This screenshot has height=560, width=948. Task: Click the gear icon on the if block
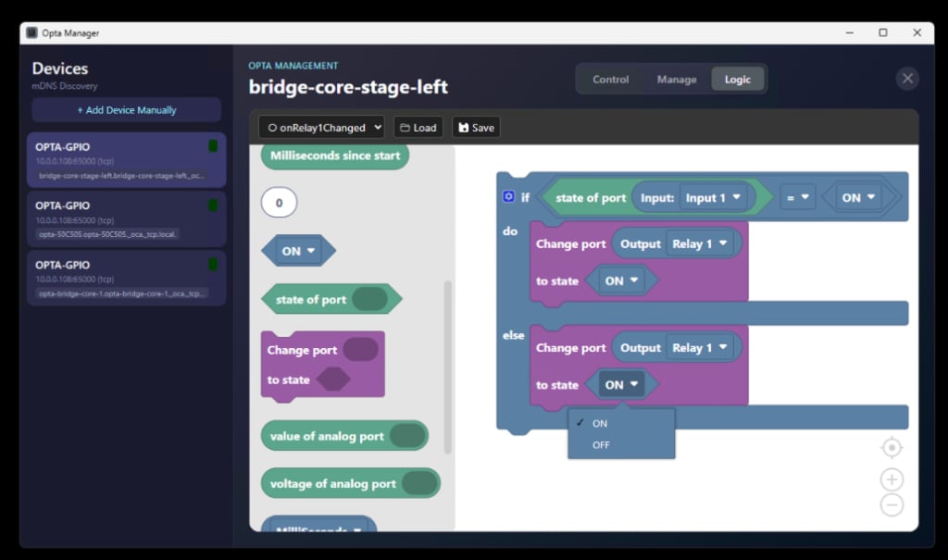click(x=508, y=196)
